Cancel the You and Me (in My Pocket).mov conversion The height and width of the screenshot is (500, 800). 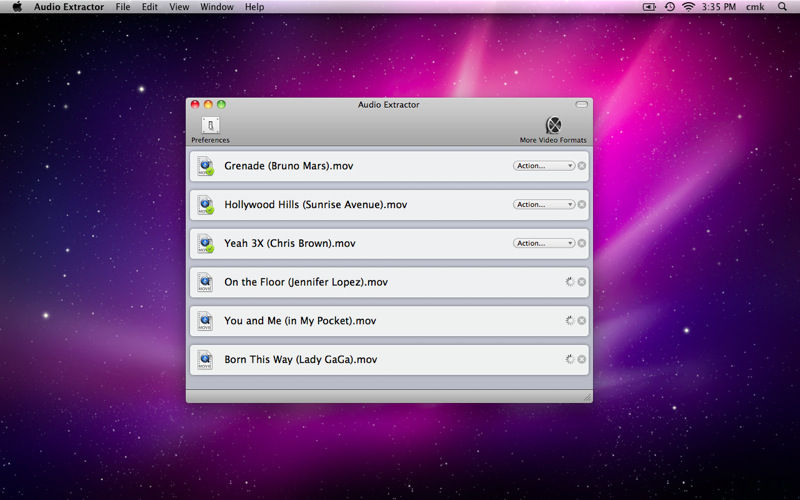582,321
